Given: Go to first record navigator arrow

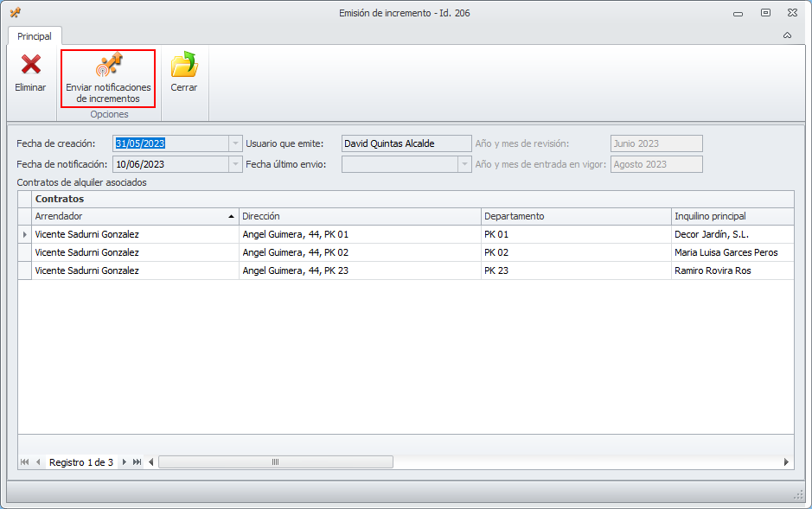Looking at the screenshot, I should 24,462.
